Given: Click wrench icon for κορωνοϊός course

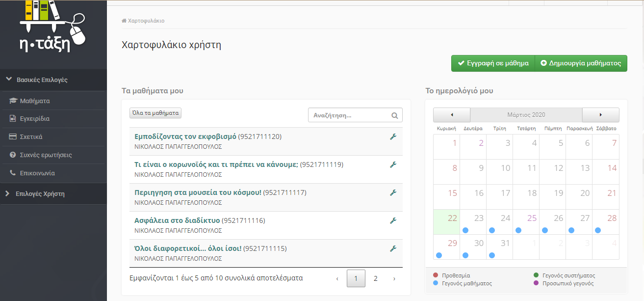Looking at the screenshot, I should pos(393,164).
